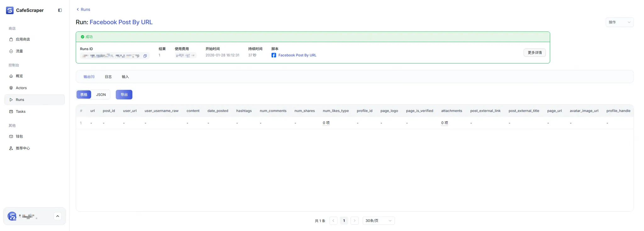The width and height of the screenshot is (644, 231).
Task: Click the attachments column header
Action: coord(452,111)
